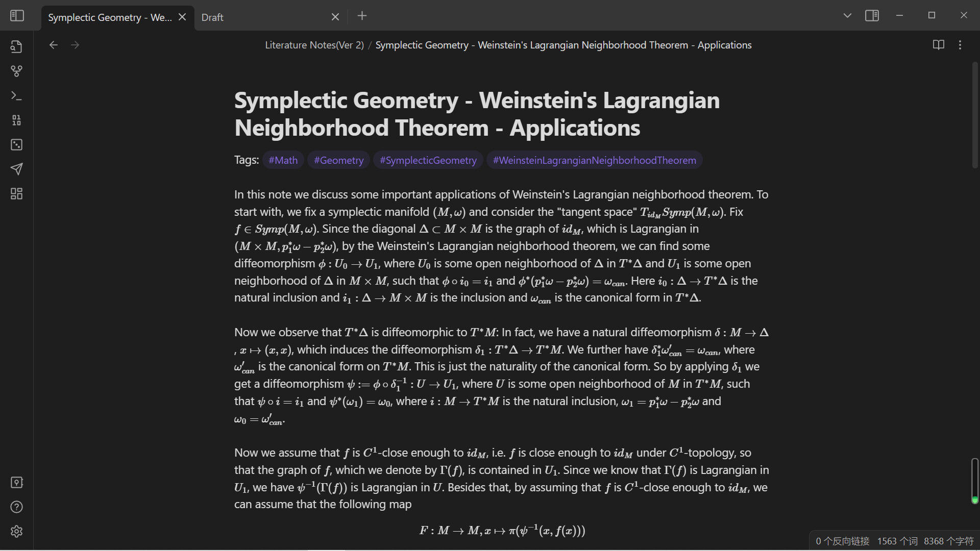Click the paper plane icon in ribbon

pyautogui.click(x=17, y=169)
